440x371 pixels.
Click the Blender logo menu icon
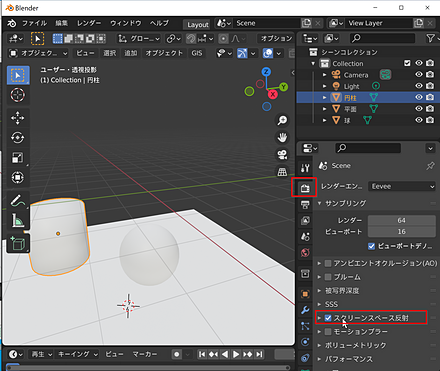(x=12, y=23)
